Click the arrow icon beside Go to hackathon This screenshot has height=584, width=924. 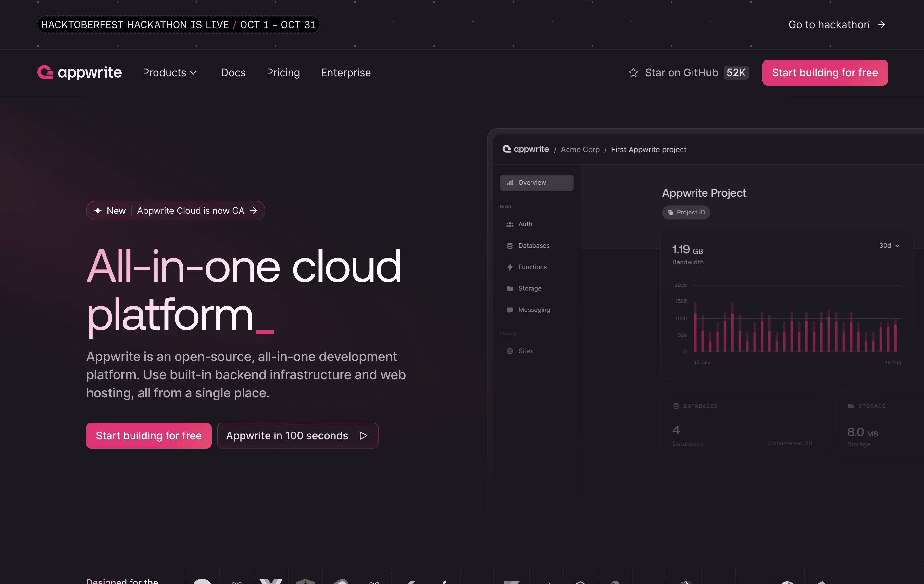click(x=882, y=25)
